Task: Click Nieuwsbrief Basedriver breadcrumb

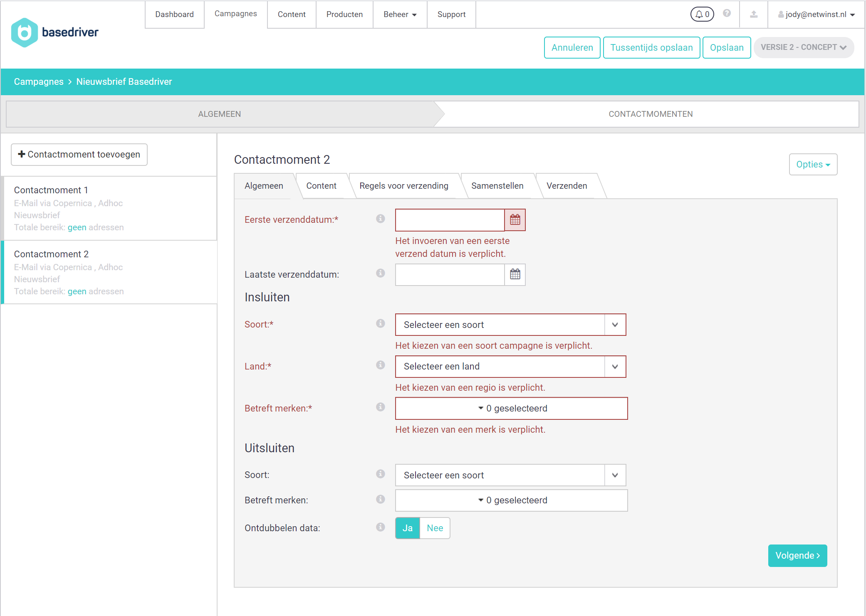Action: click(124, 81)
